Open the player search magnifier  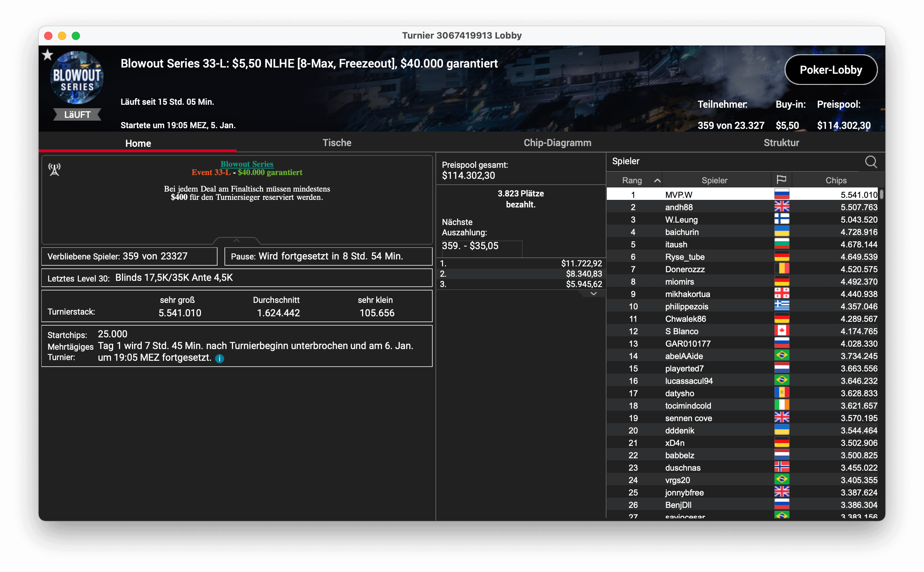click(x=871, y=162)
